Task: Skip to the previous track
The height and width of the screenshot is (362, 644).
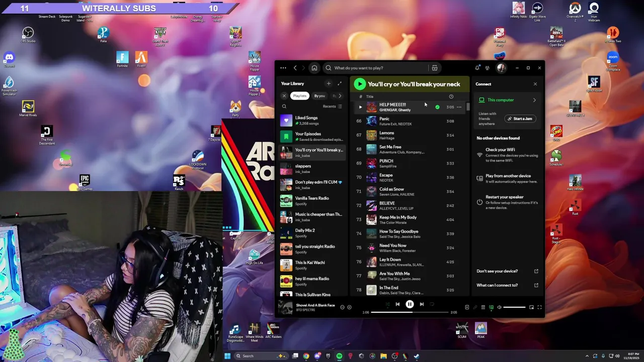Action: coord(397,304)
